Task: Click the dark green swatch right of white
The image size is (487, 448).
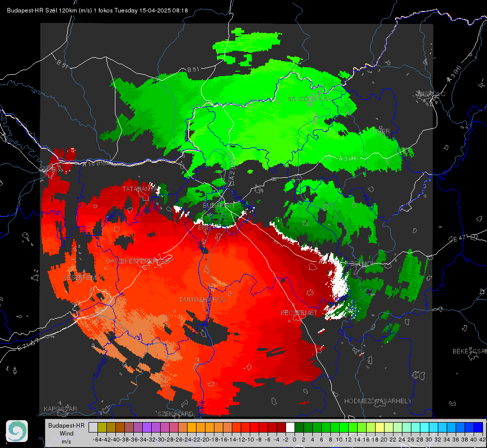Action: point(299,427)
